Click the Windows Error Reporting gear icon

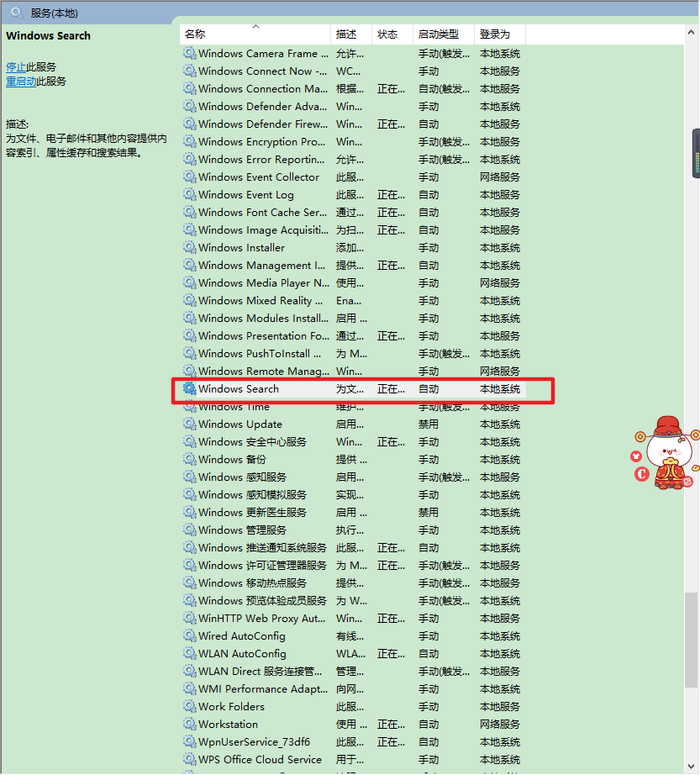(189, 159)
